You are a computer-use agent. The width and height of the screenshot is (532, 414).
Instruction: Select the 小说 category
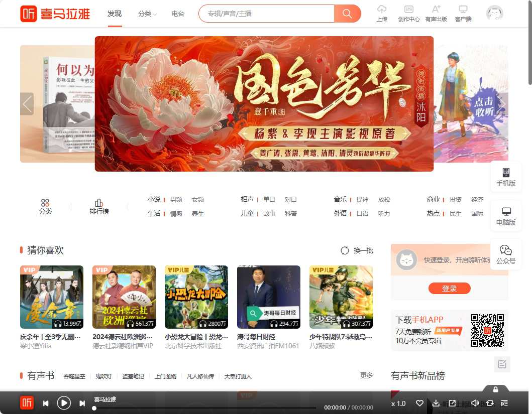[x=154, y=199]
